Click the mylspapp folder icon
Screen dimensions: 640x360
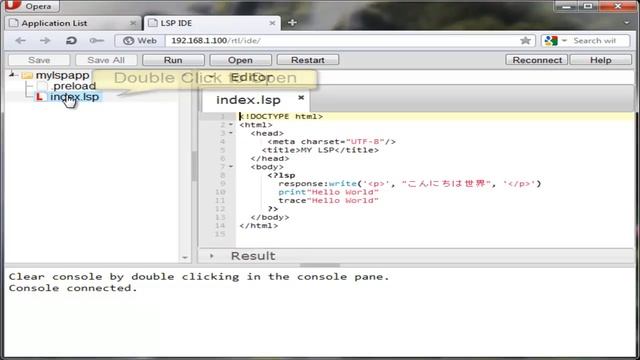pos(27,75)
